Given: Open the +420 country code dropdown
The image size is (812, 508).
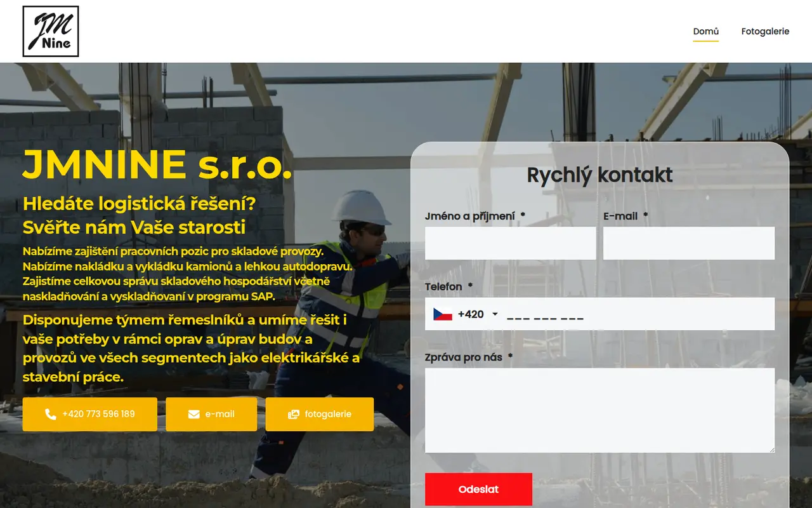Looking at the screenshot, I should [466, 314].
